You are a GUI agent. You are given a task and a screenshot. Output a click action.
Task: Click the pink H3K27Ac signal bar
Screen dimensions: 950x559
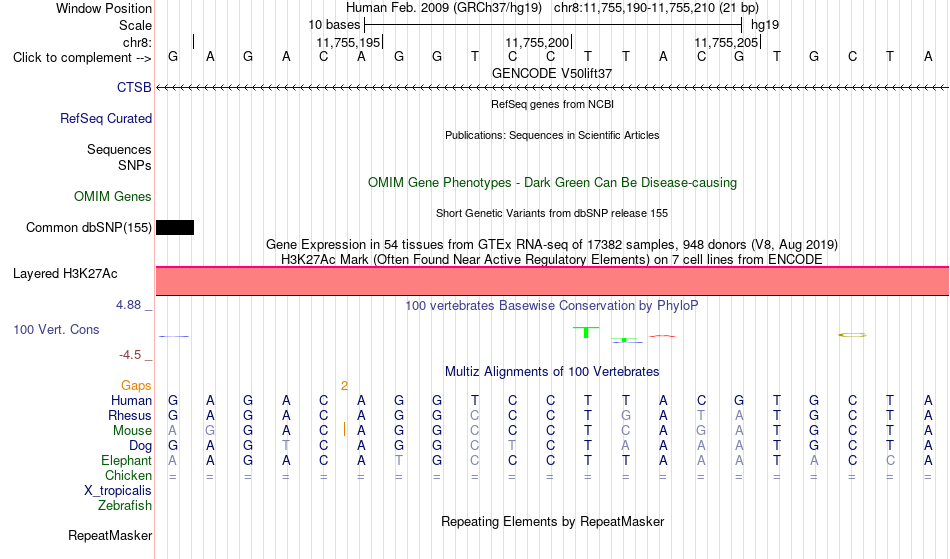click(552, 281)
